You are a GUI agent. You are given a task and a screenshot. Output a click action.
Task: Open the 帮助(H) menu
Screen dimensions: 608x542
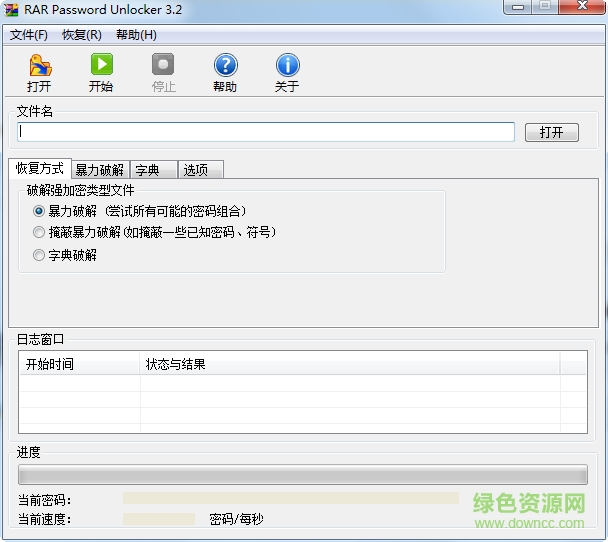point(136,35)
